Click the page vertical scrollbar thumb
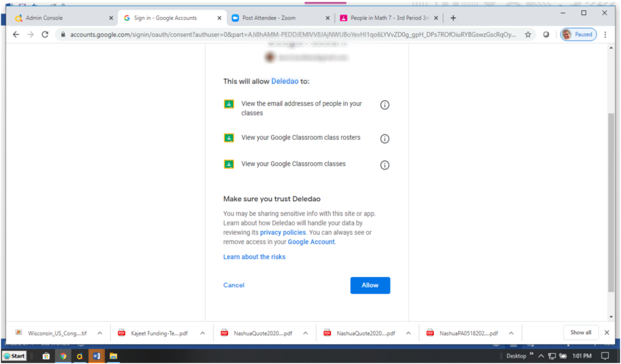Image resolution: width=621 pixels, height=364 pixels. coord(611,202)
